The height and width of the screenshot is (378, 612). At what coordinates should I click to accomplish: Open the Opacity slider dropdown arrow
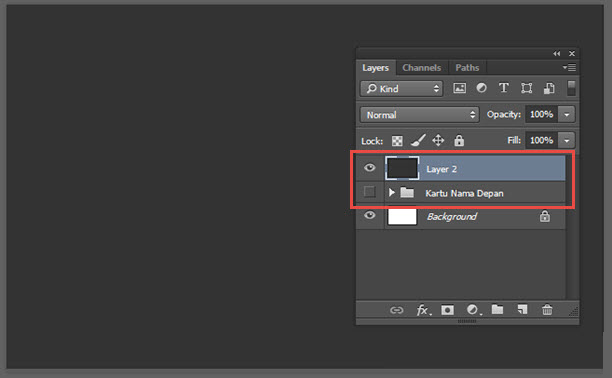coord(566,114)
